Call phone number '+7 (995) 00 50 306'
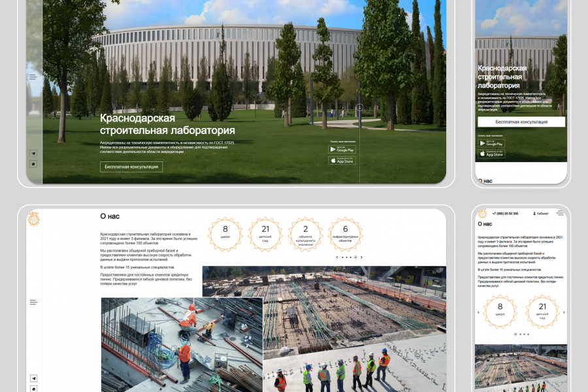 [505, 214]
